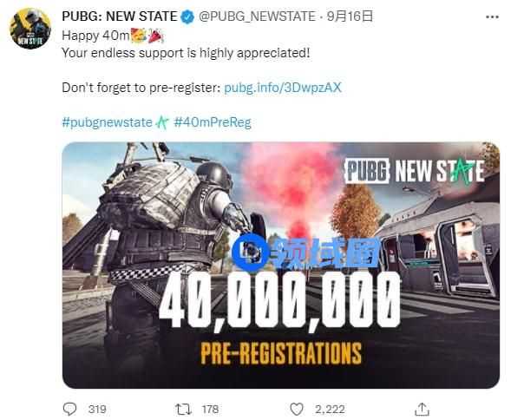Click the PUBG: NEW STATE display name
Viewport: 511px width, 420px height.
pyautogui.click(x=119, y=16)
